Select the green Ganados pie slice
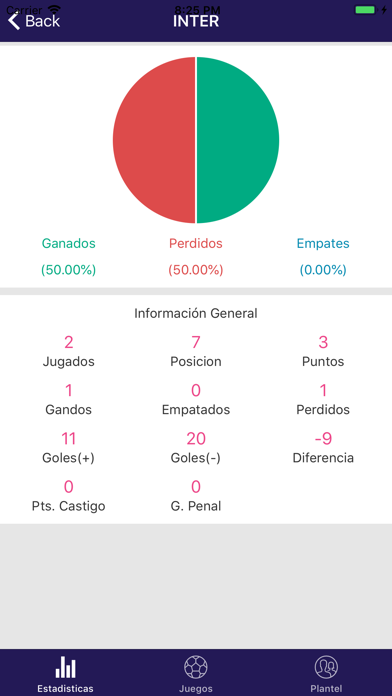This screenshot has width=392, height=696. coord(238,140)
